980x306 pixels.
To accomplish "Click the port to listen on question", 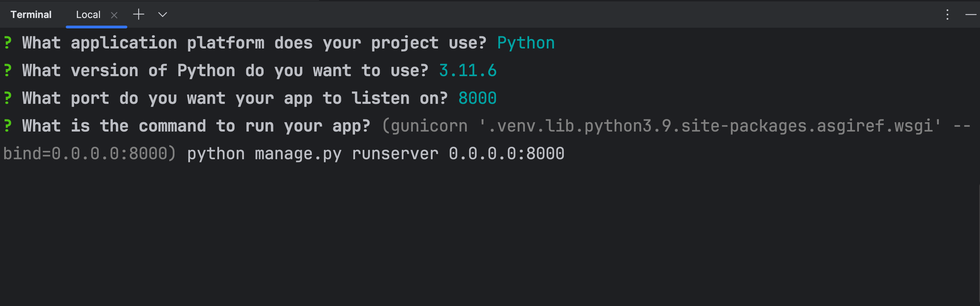I will [234, 98].
